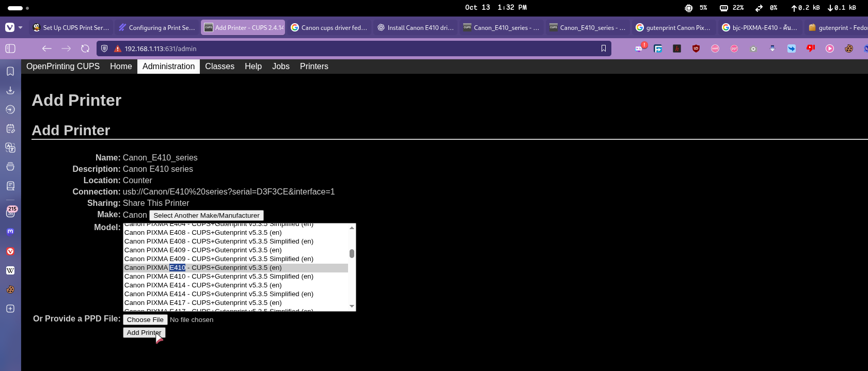Click Select Another Make/Manufacturer
Image resolution: width=868 pixels, height=371 pixels.
point(207,216)
